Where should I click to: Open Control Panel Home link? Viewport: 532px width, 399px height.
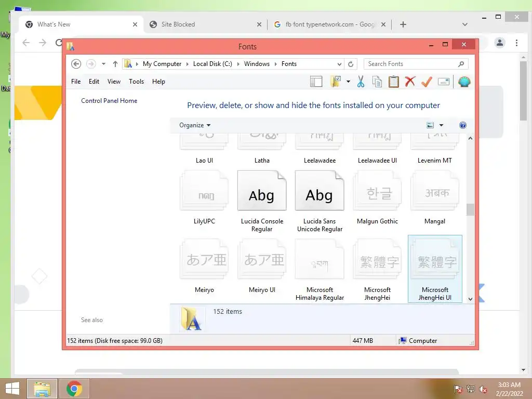[109, 100]
